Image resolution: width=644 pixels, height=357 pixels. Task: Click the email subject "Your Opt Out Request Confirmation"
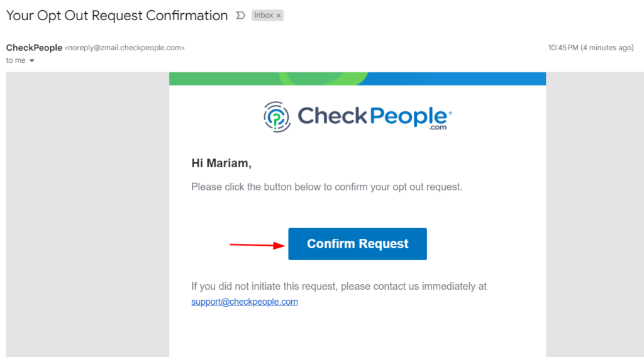point(116,16)
